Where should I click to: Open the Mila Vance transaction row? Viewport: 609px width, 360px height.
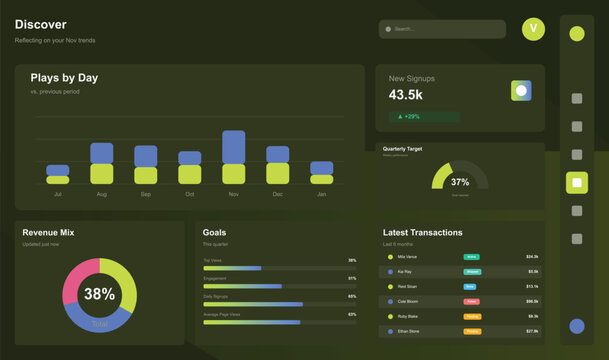pos(460,257)
